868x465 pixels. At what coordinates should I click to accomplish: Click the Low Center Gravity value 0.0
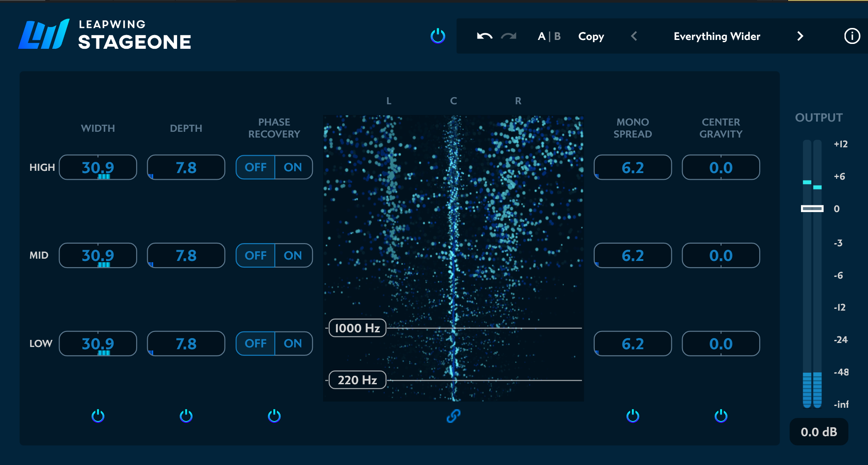point(721,343)
